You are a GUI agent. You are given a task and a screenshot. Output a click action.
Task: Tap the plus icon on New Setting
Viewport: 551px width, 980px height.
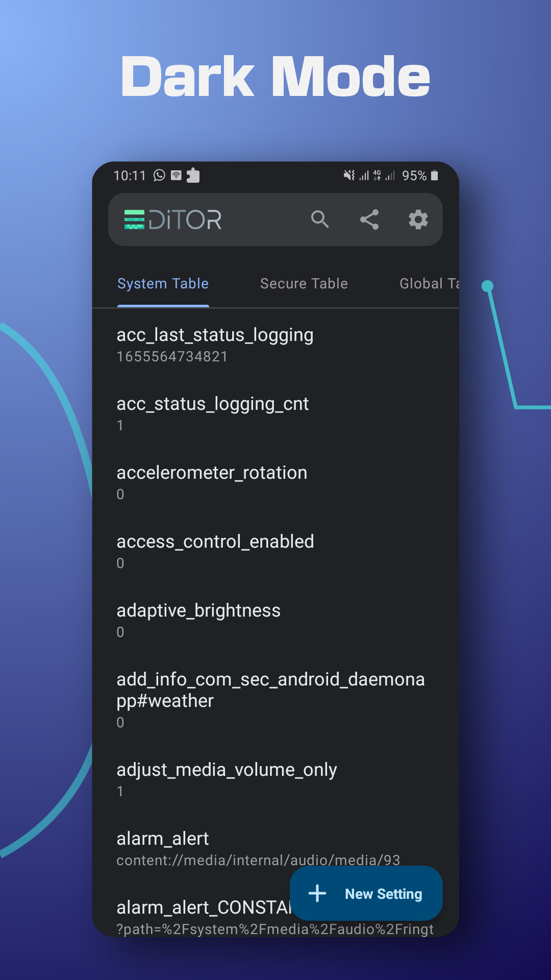pyautogui.click(x=317, y=894)
